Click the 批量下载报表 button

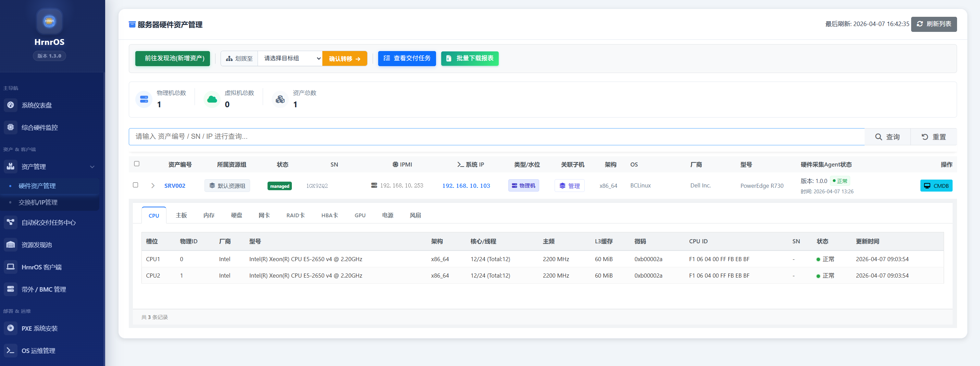point(470,59)
